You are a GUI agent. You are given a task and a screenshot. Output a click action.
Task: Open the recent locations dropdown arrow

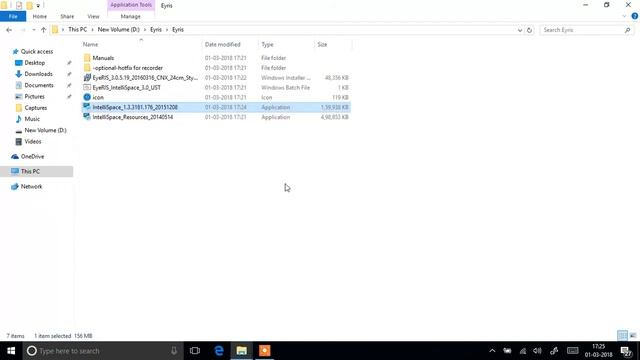(x=33, y=30)
